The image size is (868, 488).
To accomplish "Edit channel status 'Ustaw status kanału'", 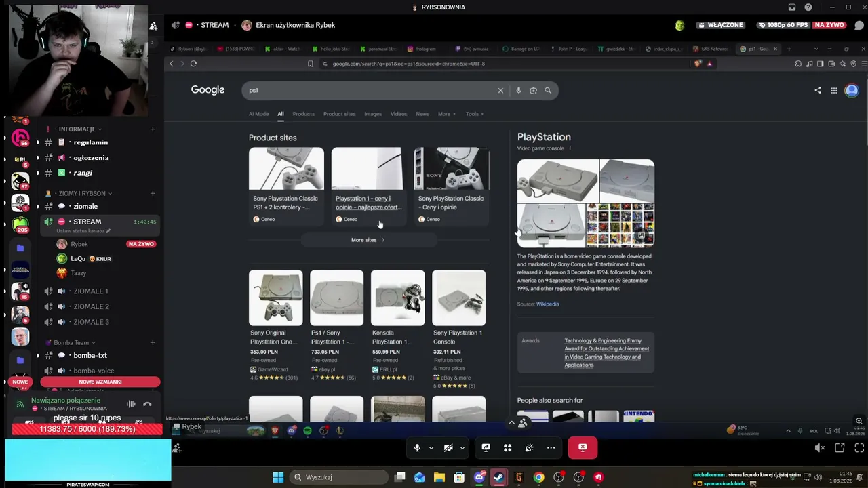I will point(83,231).
